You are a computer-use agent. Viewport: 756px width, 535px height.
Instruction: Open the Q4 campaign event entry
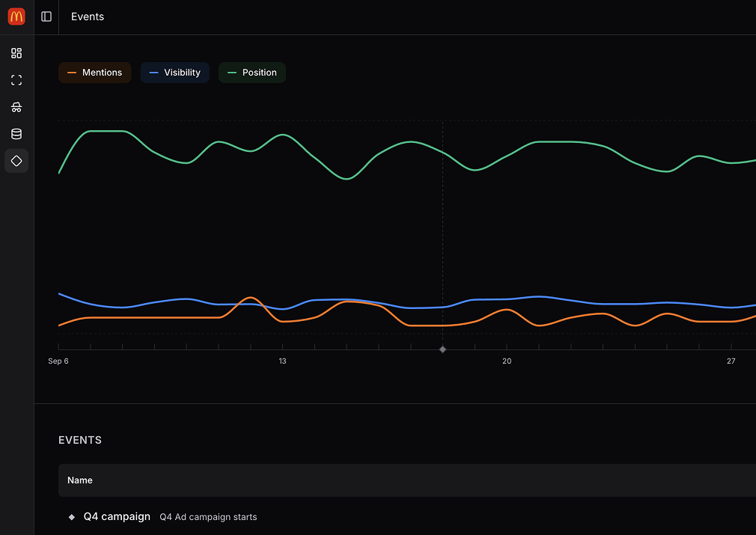point(117,516)
